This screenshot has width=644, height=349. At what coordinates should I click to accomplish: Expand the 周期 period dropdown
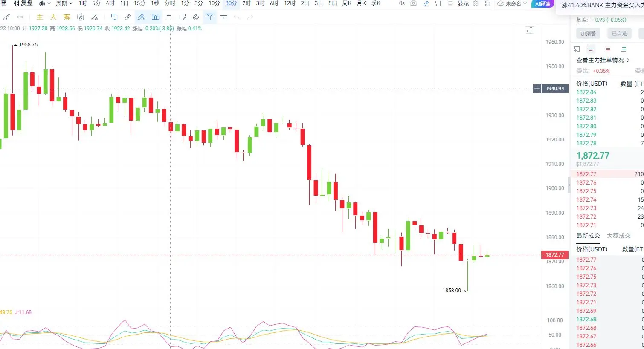tap(64, 3)
